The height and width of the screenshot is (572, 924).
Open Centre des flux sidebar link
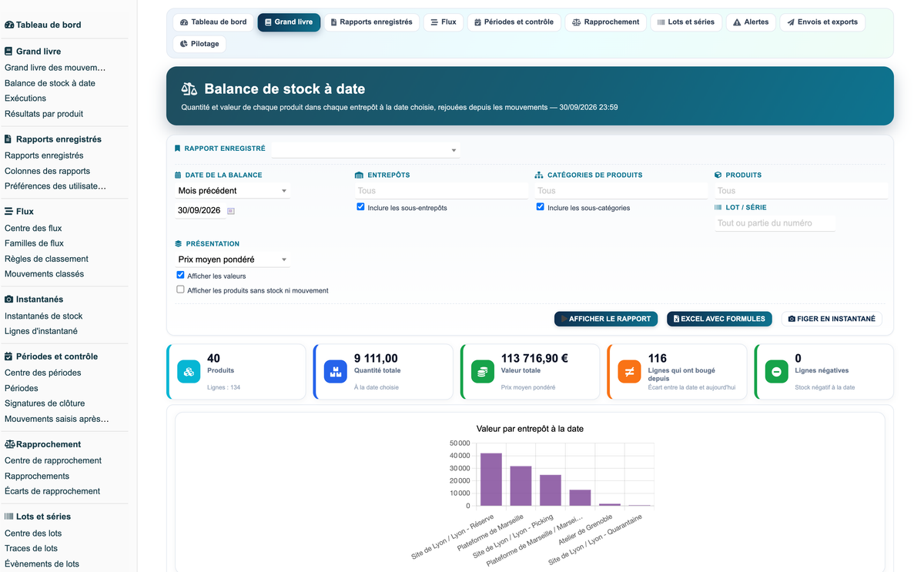pyautogui.click(x=33, y=229)
